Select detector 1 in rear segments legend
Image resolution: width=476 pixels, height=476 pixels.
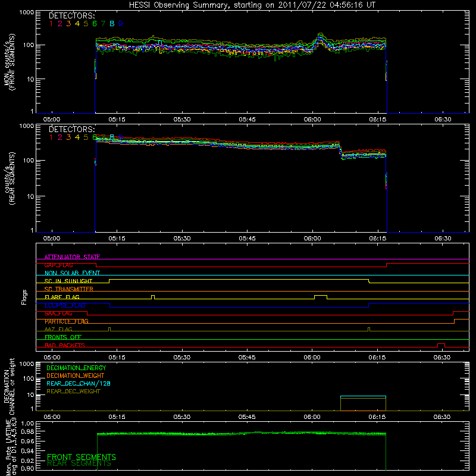(x=51, y=137)
